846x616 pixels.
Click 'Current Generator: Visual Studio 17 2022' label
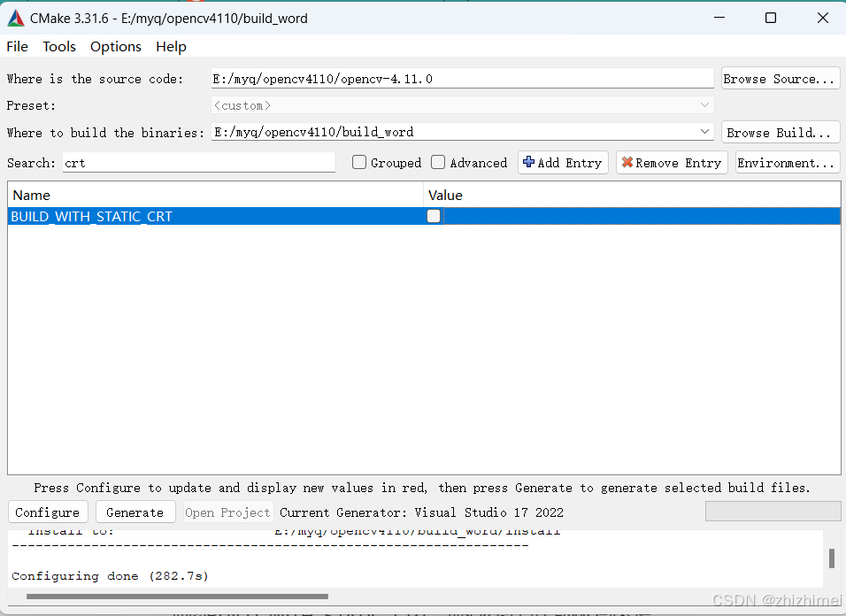pos(421,512)
